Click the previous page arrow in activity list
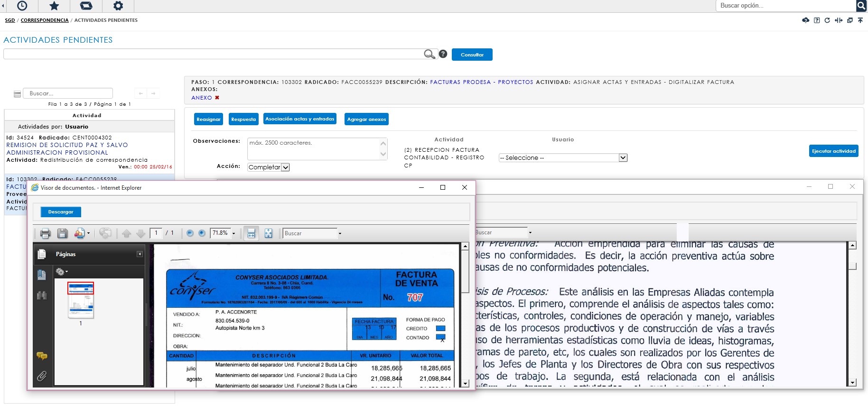This screenshot has height=406, width=868. tap(141, 93)
